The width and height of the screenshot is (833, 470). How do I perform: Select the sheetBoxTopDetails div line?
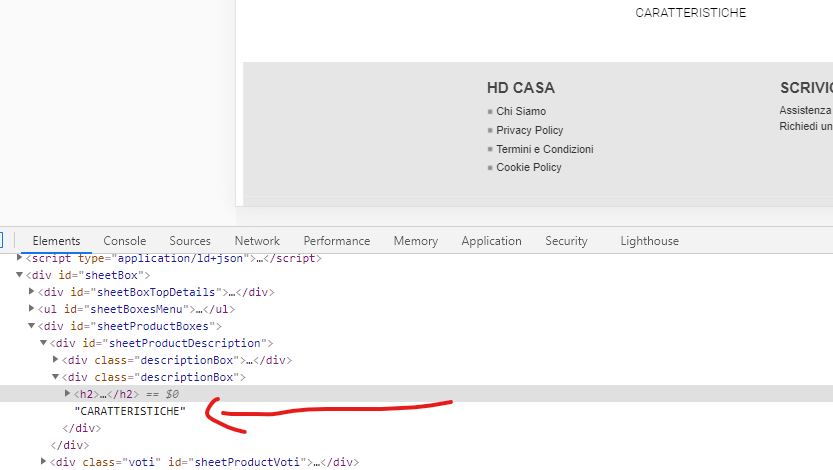[156, 292]
